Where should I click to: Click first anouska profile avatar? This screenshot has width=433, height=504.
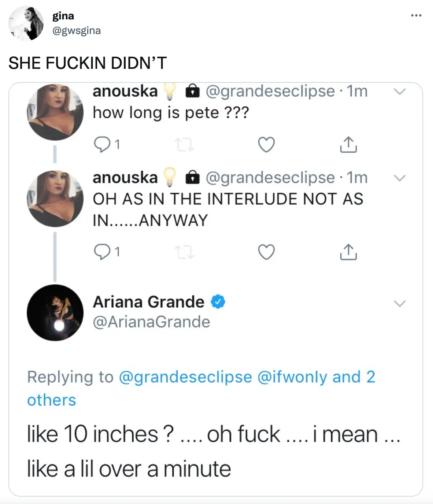[x=55, y=112]
